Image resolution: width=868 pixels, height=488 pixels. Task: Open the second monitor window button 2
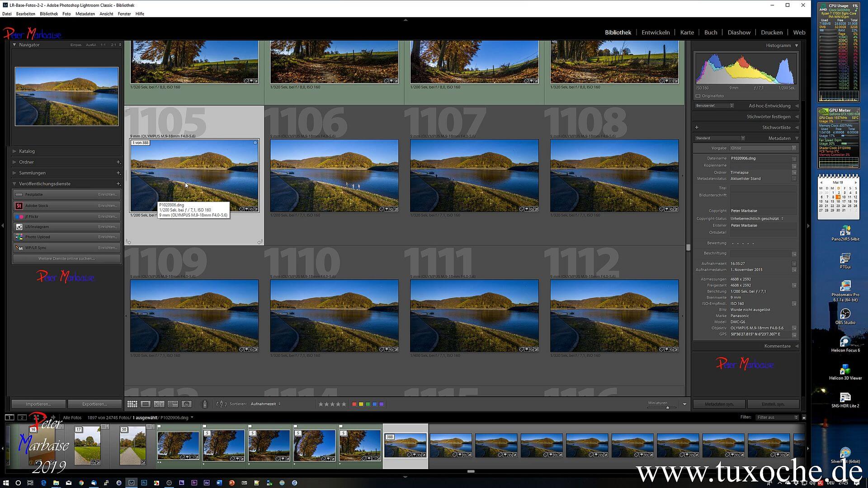(22, 418)
